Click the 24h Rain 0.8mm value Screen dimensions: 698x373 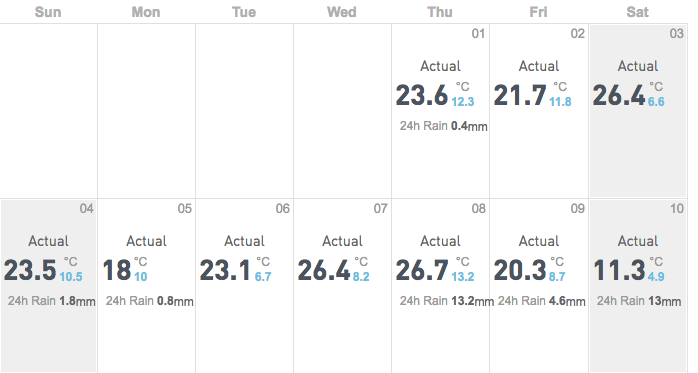click(150, 301)
